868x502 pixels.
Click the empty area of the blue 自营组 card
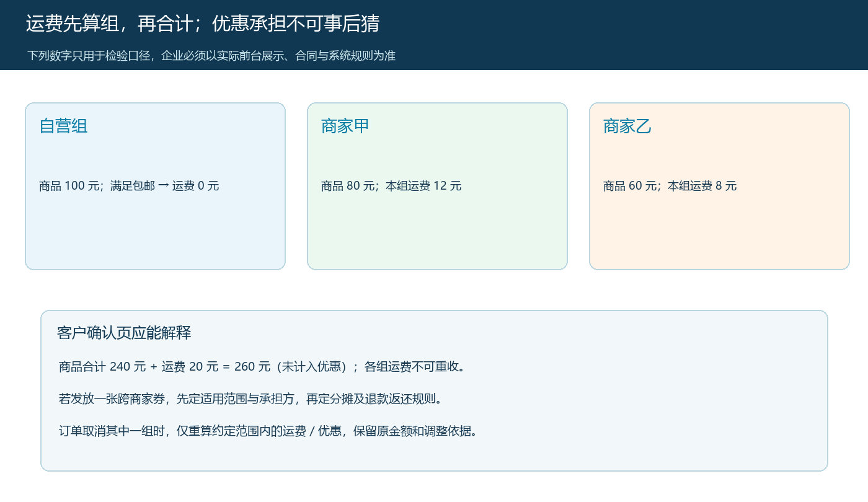[155, 232]
